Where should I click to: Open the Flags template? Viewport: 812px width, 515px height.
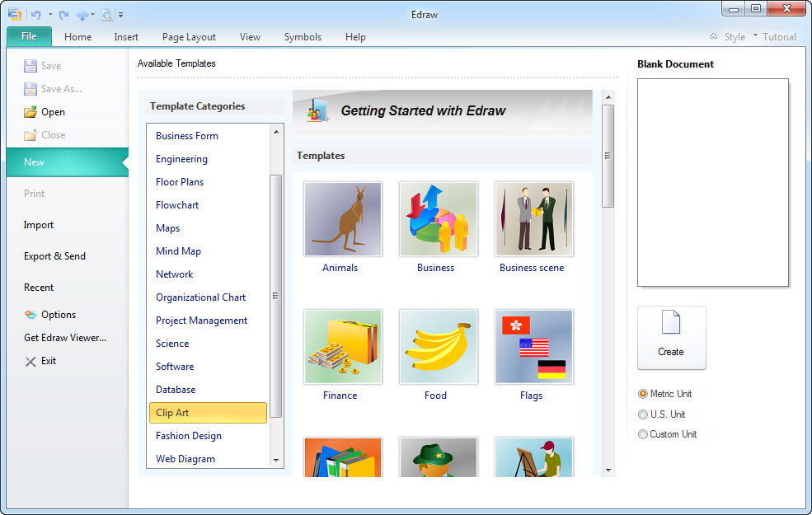(x=534, y=347)
